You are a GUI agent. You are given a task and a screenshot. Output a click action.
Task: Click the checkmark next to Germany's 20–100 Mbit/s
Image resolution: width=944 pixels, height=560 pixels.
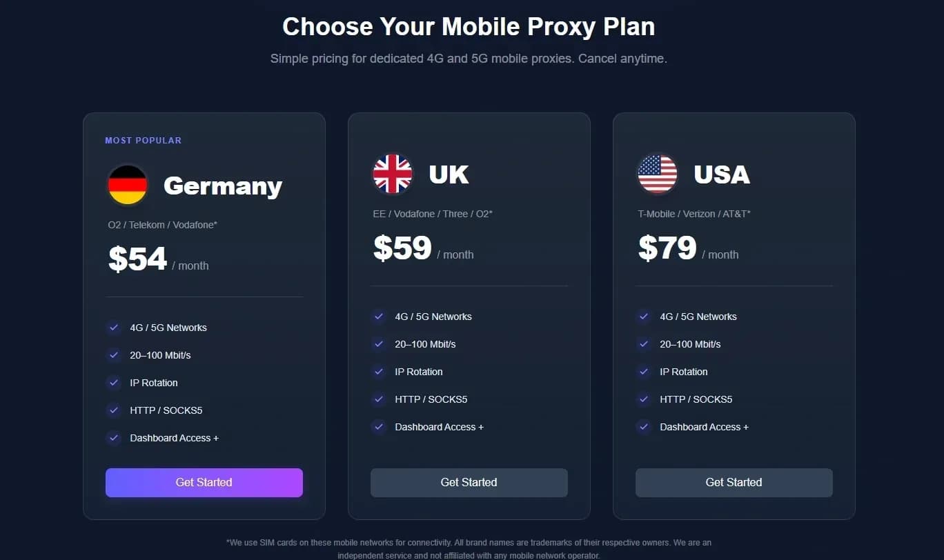click(x=114, y=355)
